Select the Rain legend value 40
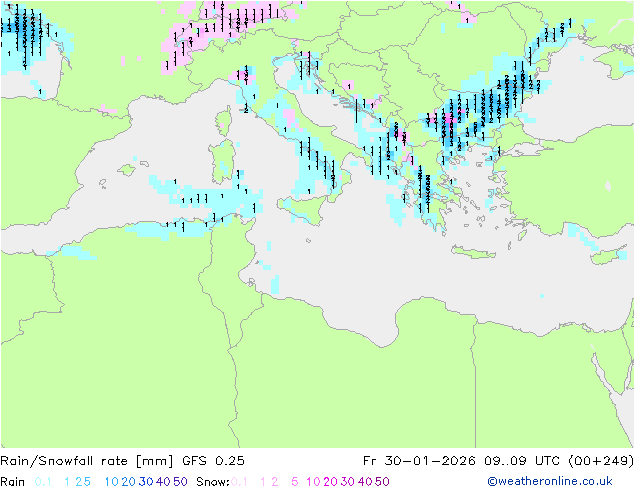 [x=163, y=482]
